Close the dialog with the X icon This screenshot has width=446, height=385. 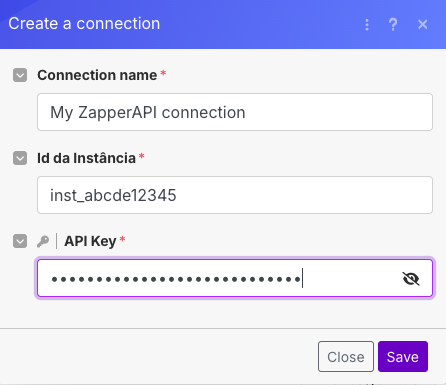(x=423, y=24)
